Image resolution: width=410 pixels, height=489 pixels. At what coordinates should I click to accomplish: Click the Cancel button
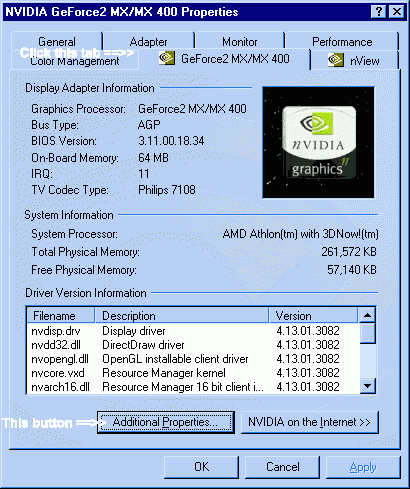pyautogui.click(x=282, y=467)
